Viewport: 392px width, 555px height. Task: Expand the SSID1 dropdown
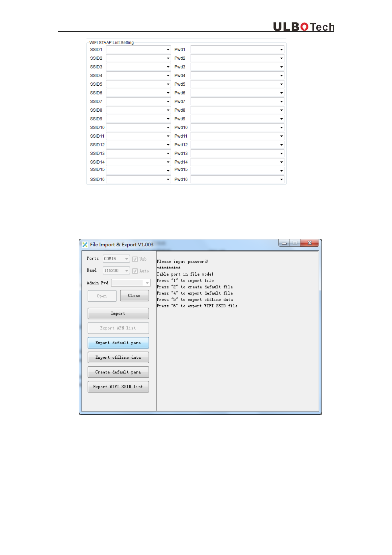[x=168, y=50]
